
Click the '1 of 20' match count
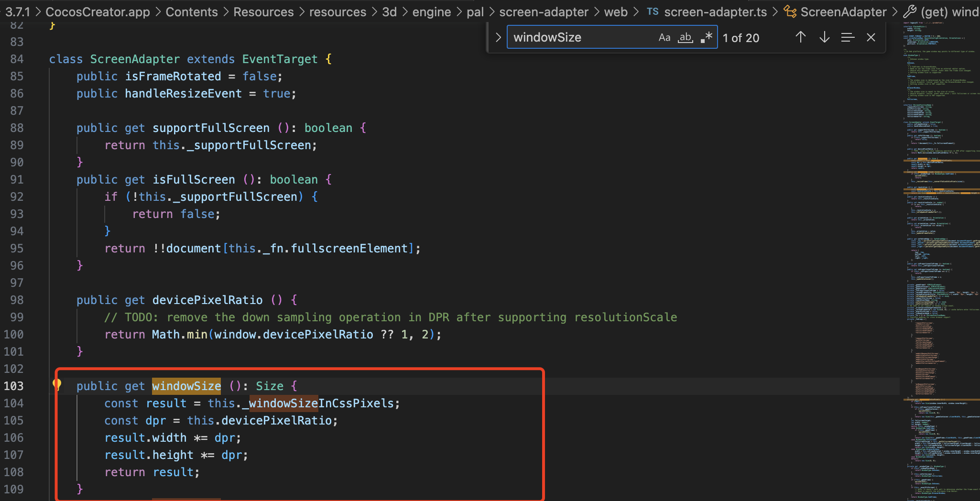[x=740, y=38]
